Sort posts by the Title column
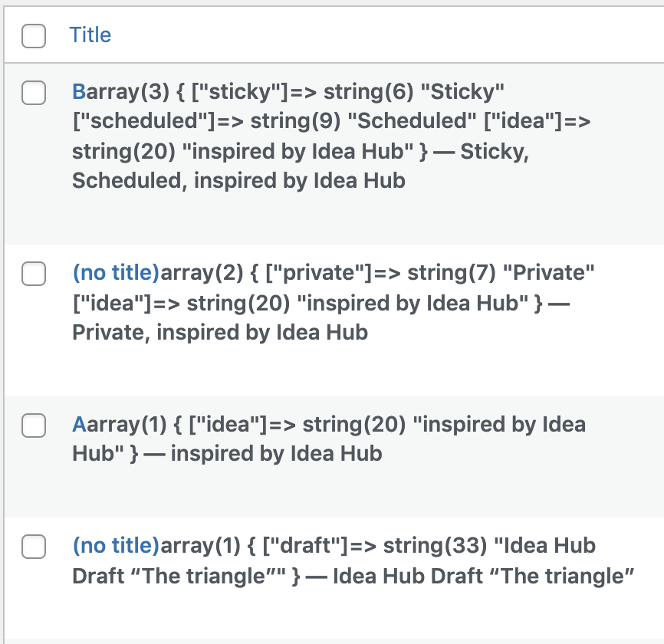 pyautogui.click(x=90, y=34)
